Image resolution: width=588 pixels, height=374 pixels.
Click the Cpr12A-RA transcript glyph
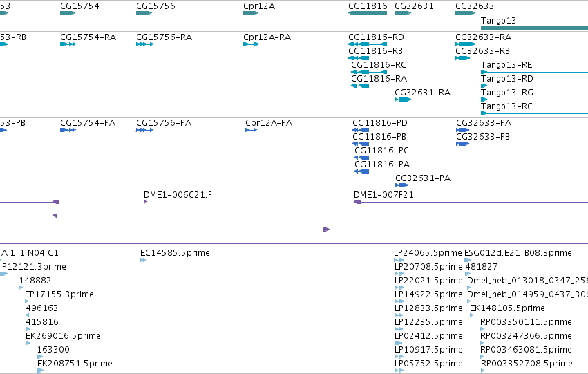coord(251,44)
